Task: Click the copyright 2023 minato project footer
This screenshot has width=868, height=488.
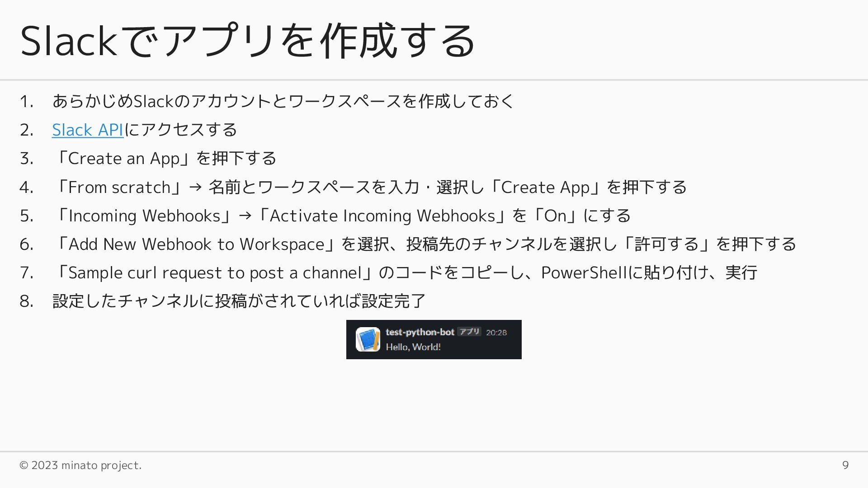Action: coord(80,465)
